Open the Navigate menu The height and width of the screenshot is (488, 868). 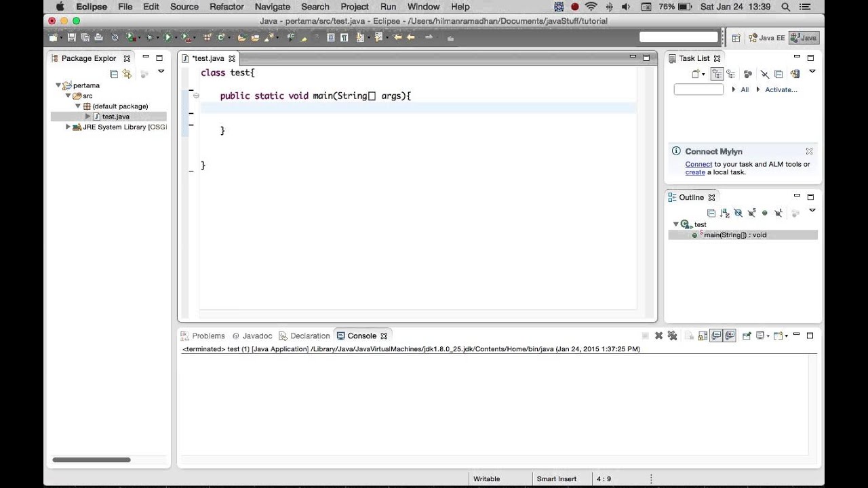(x=272, y=7)
